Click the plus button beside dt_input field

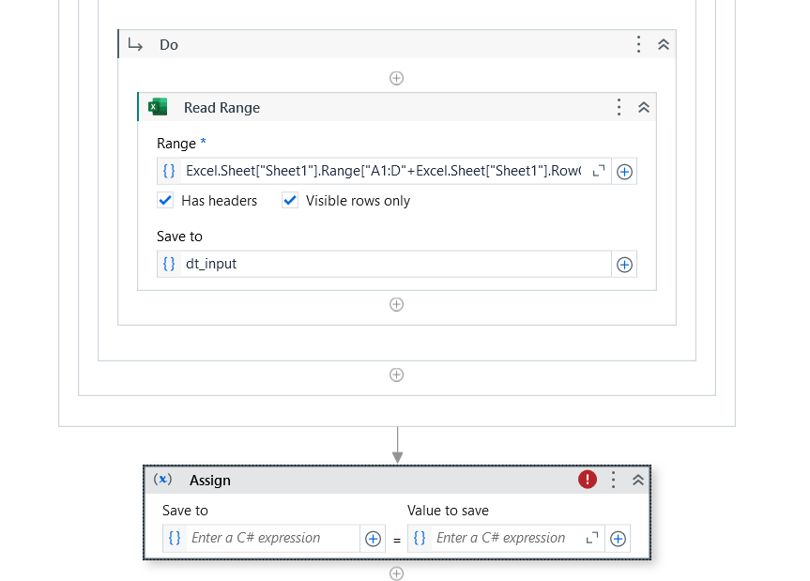click(x=625, y=264)
